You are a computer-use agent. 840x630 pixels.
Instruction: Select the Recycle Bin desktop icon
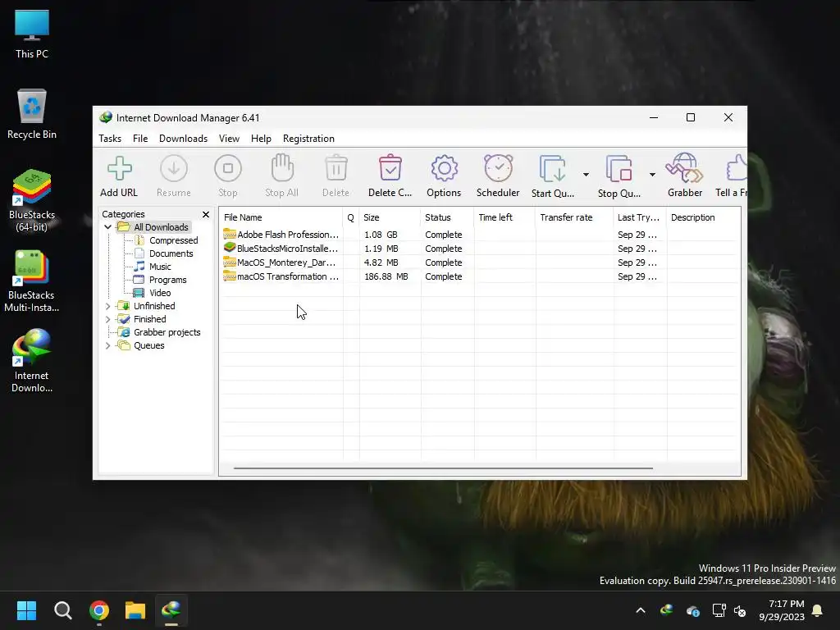click(x=32, y=114)
